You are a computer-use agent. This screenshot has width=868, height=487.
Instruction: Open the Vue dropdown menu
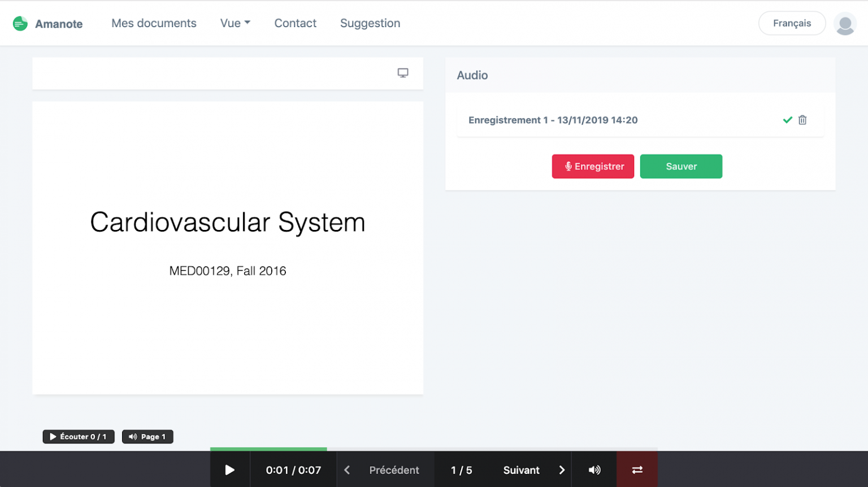click(x=235, y=23)
